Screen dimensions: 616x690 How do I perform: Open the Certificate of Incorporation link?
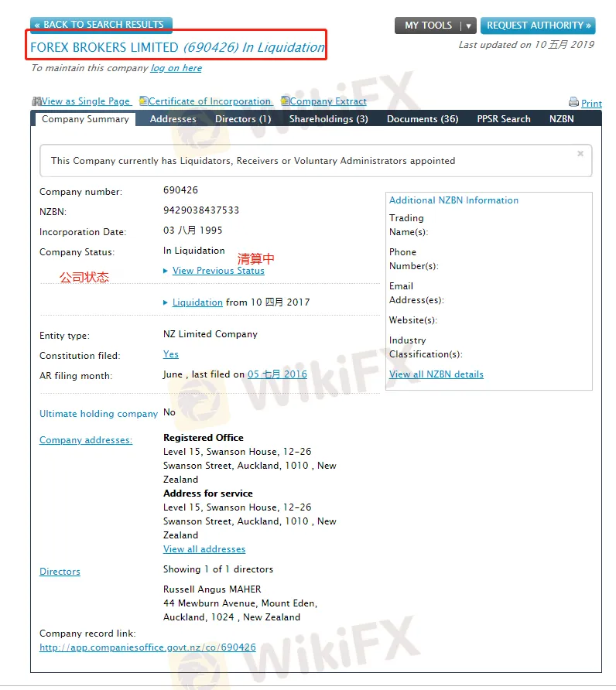tap(210, 101)
